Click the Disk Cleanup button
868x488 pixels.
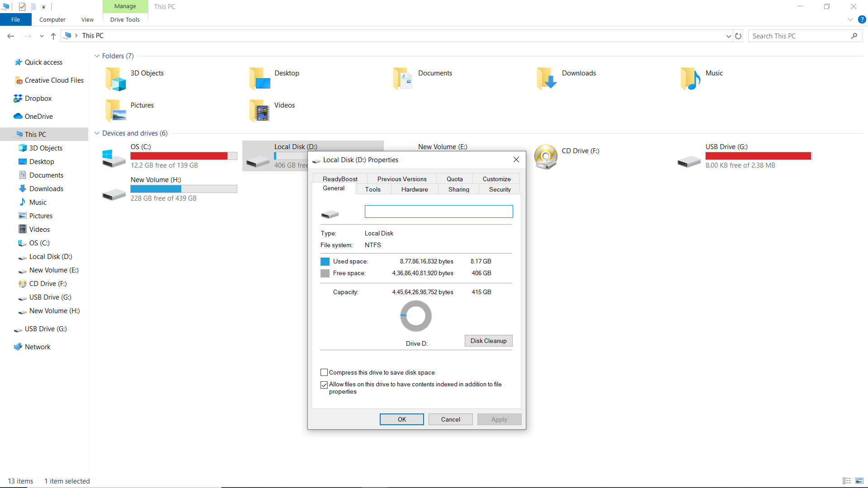(x=488, y=341)
